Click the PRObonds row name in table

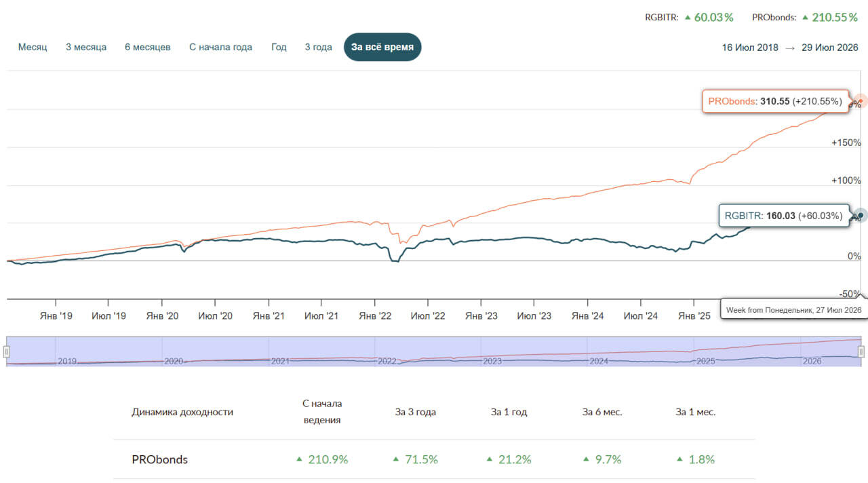159,459
